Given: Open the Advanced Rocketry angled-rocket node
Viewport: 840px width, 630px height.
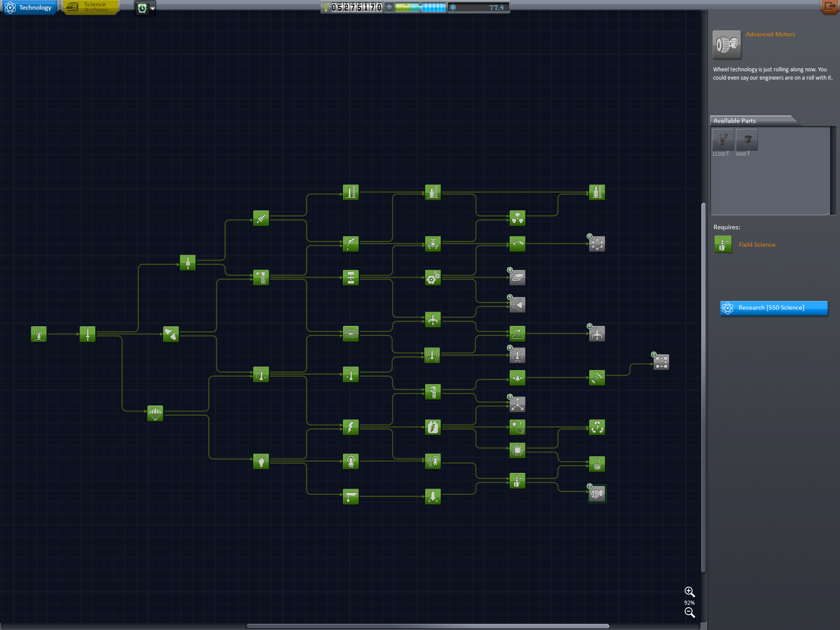Looking at the screenshot, I should point(261,218).
